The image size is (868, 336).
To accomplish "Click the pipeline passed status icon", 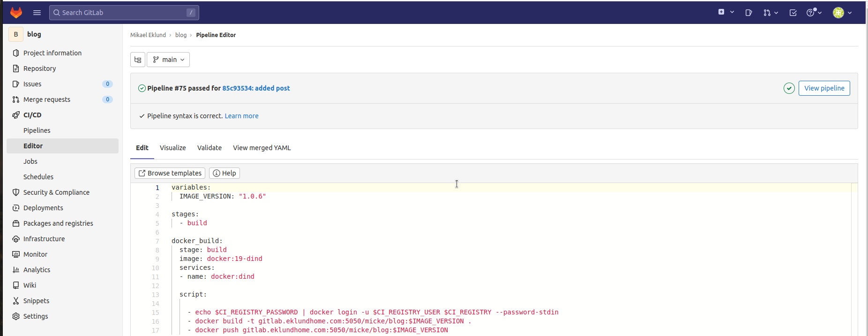I will click(789, 88).
